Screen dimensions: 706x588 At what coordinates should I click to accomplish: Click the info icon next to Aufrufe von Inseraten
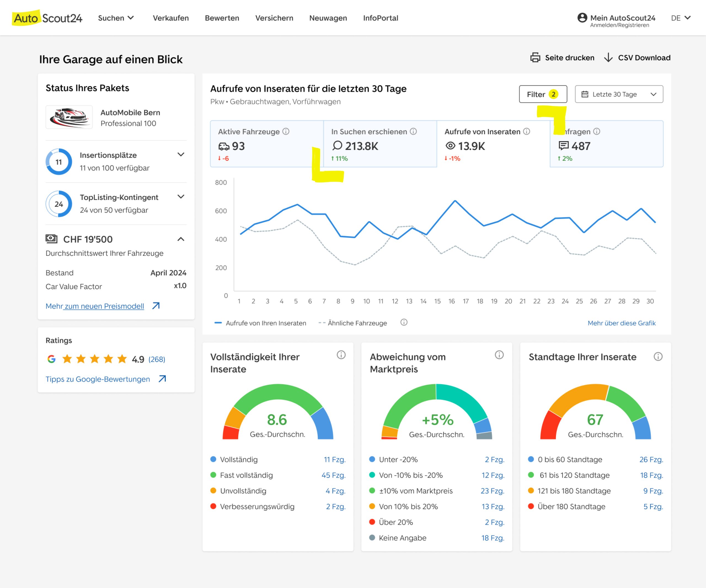click(x=526, y=131)
